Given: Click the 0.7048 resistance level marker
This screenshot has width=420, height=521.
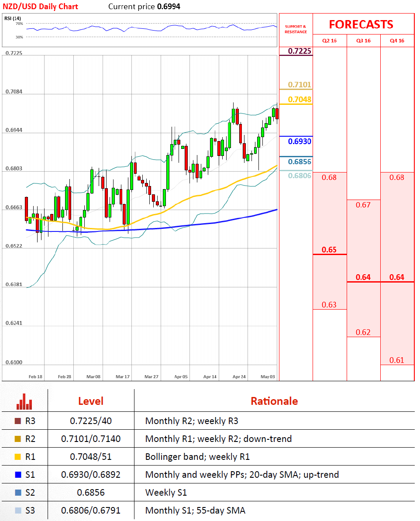Looking at the screenshot, I should click(x=300, y=100).
